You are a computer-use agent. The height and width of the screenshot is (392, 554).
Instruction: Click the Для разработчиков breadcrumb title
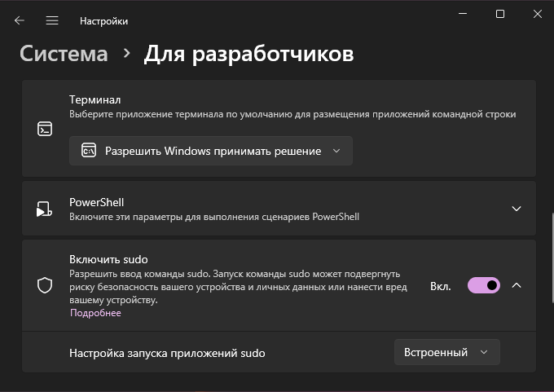click(x=248, y=54)
